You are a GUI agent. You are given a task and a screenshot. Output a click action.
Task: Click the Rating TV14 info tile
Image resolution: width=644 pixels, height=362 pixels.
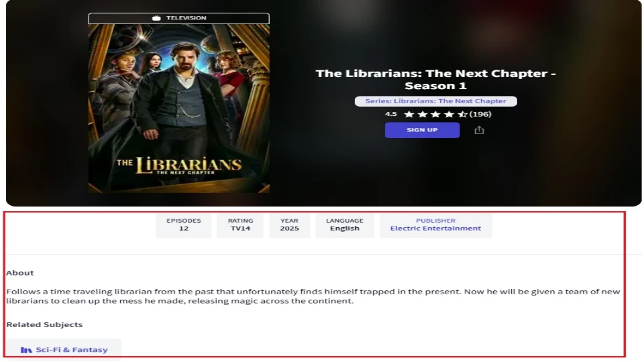240,225
